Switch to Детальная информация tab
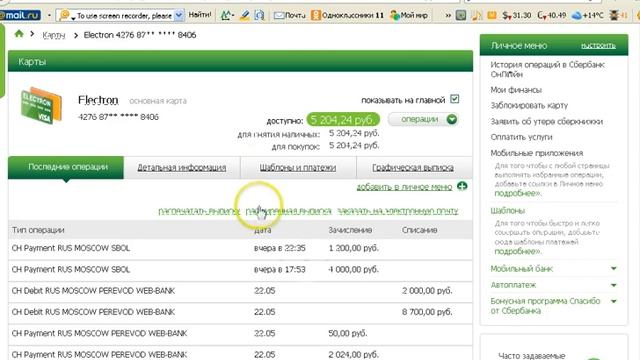This screenshot has height=360, width=640. coord(182,167)
